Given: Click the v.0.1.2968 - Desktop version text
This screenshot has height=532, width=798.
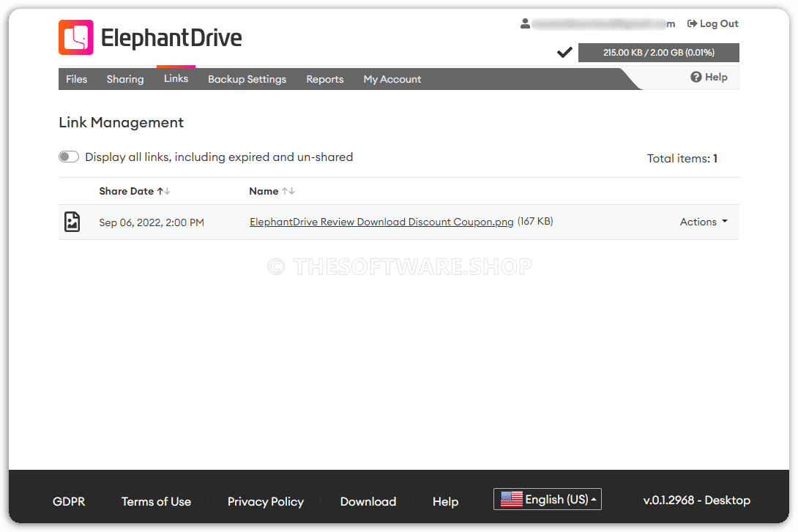Looking at the screenshot, I should coord(697,500).
